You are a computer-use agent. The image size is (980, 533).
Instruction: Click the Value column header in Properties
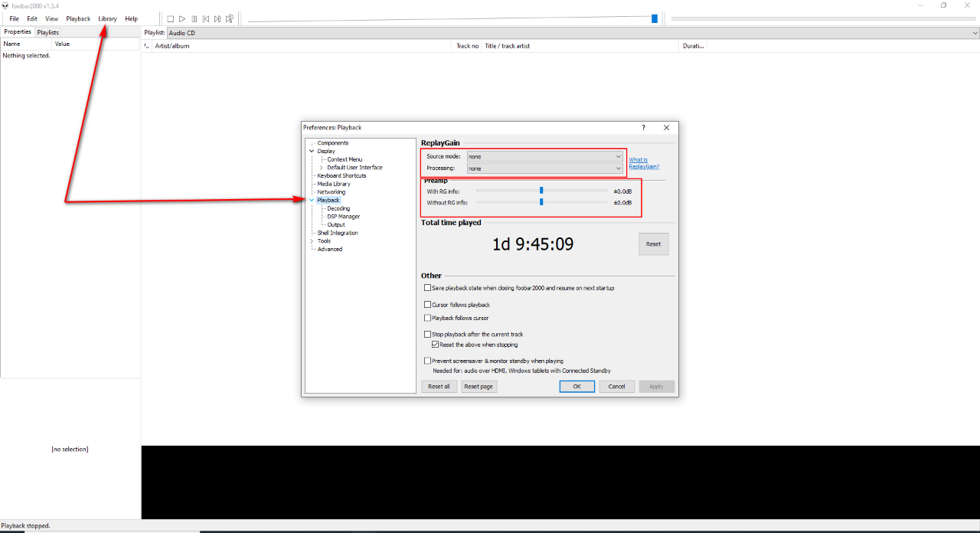[96, 44]
